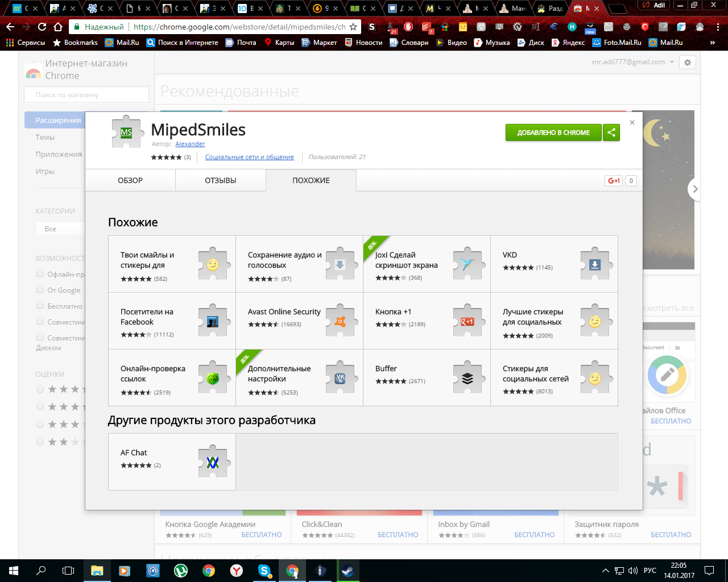This screenshot has width=728, height=582.
Task: Open the Все categories dropdown
Action: 60,228
